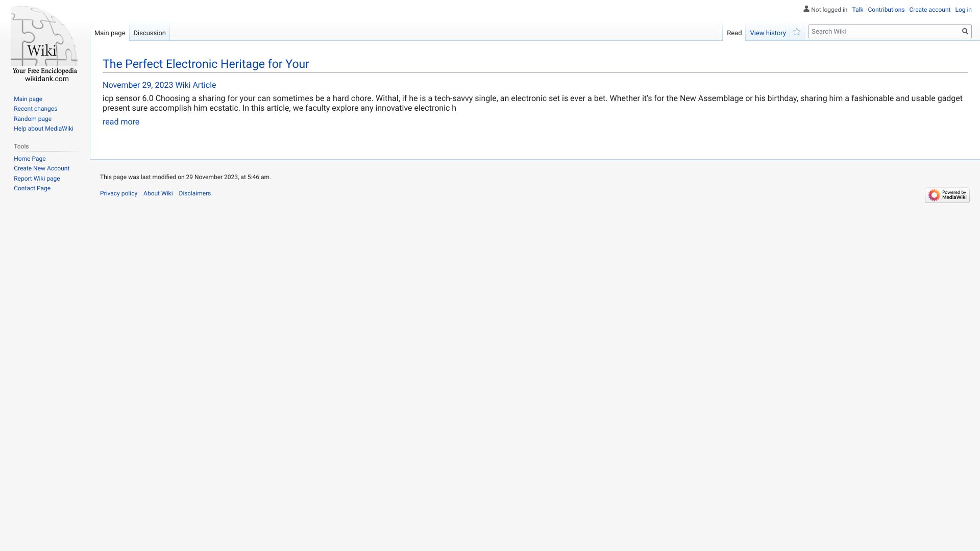Switch to the Main page tab
This screenshot has height=551, width=980.
[110, 33]
